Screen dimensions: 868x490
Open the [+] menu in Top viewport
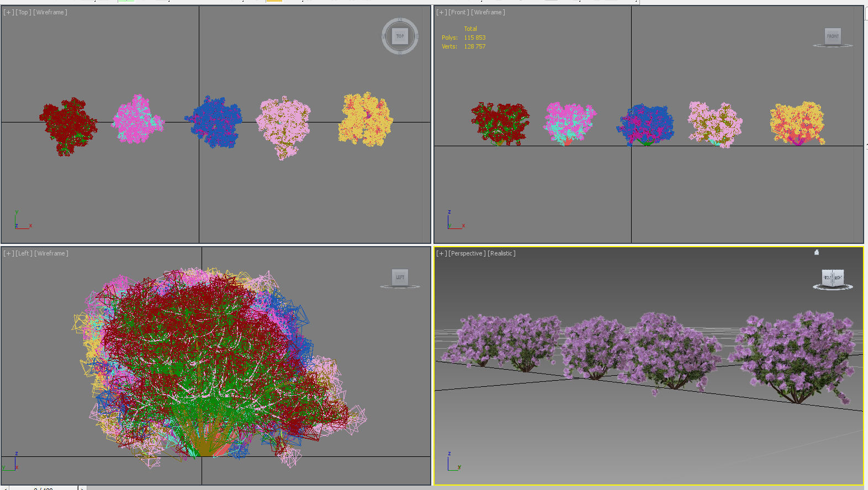[9, 12]
